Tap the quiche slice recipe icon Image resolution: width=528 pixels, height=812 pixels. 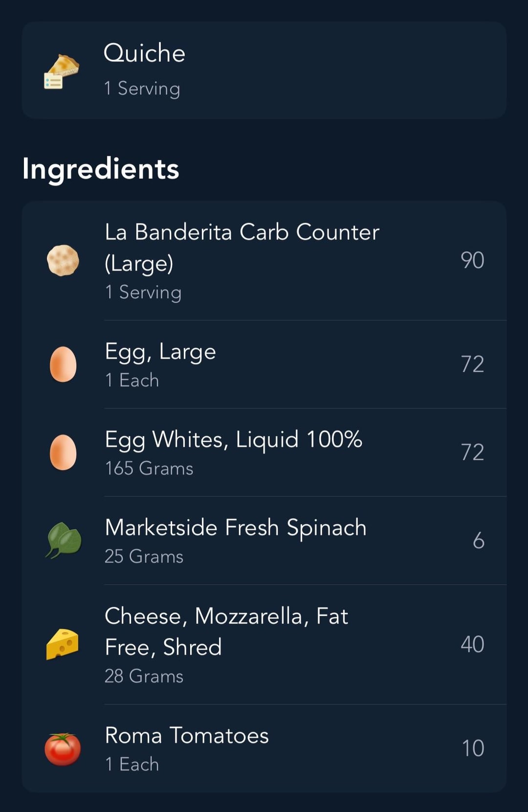(x=62, y=71)
